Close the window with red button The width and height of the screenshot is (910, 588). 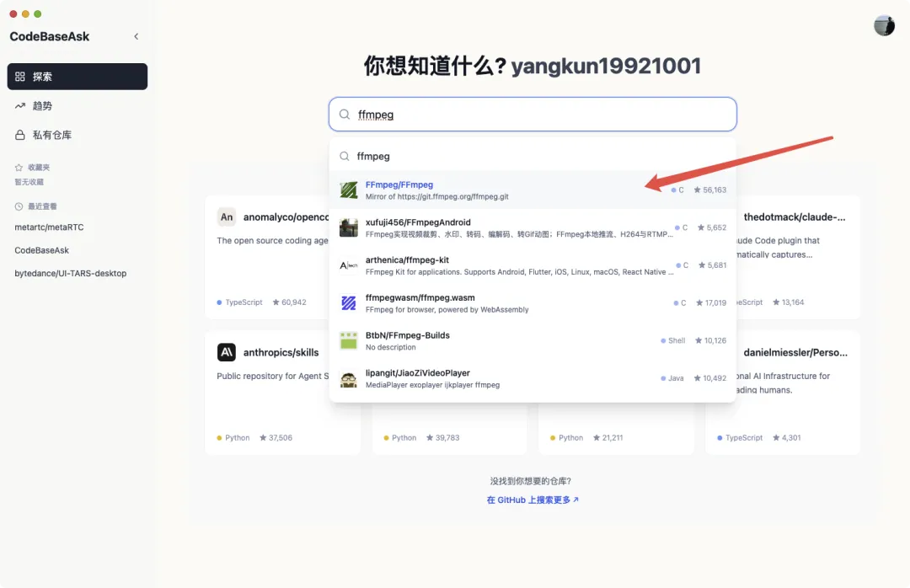[13, 14]
